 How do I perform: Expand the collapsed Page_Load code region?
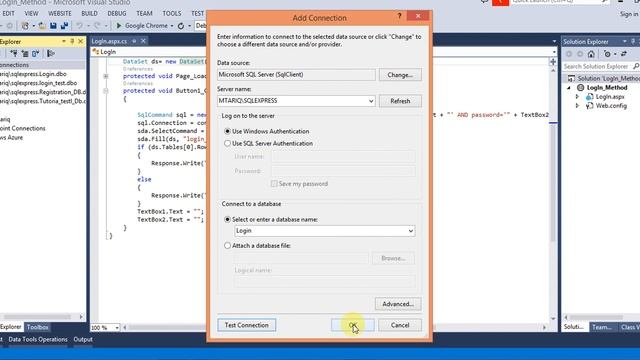[x=106, y=76]
